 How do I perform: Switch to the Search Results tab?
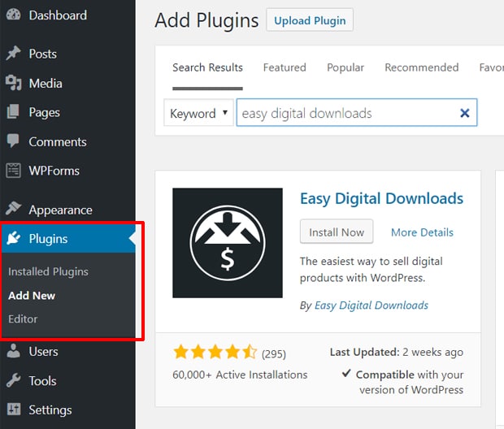pyautogui.click(x=207, y=67)
